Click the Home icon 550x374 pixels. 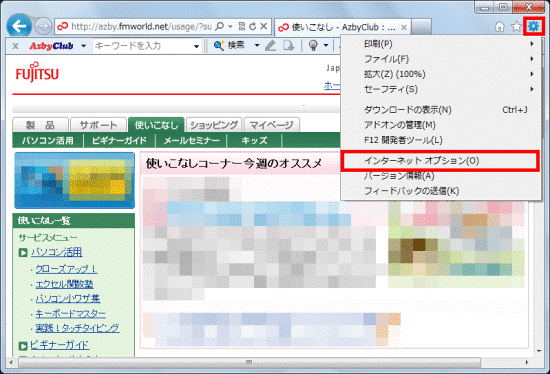(x=499, y=27)
